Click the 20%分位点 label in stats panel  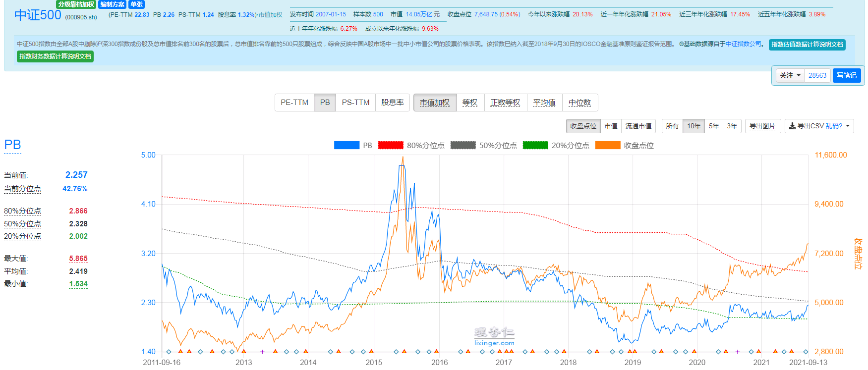(x=22, y=236)
